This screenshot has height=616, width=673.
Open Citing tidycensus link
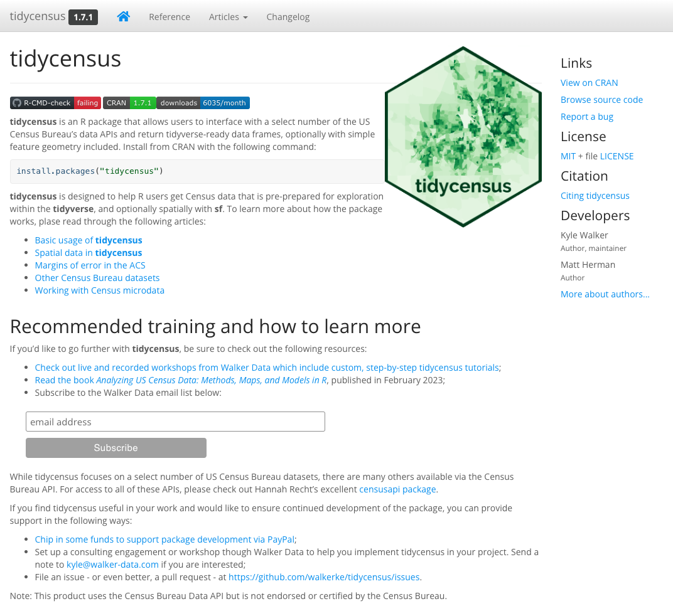click(595, 196)
